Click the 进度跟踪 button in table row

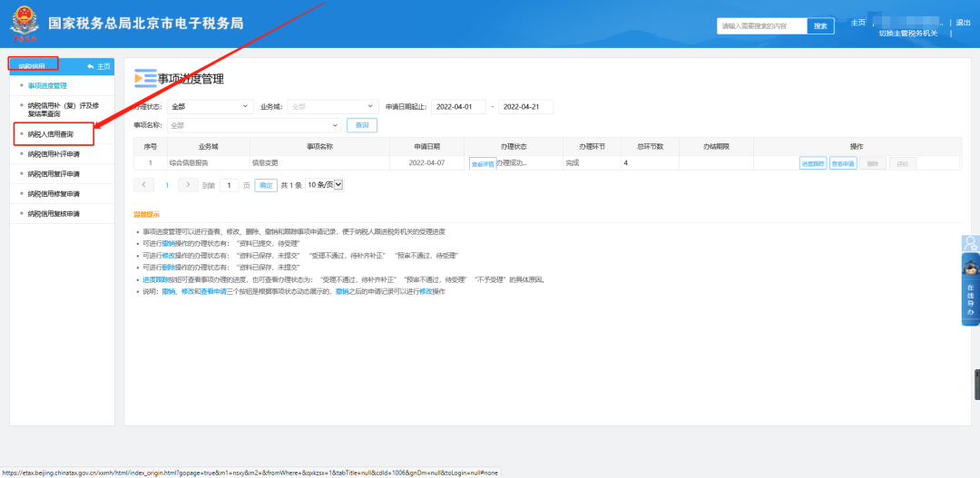(x=811, y=163)
